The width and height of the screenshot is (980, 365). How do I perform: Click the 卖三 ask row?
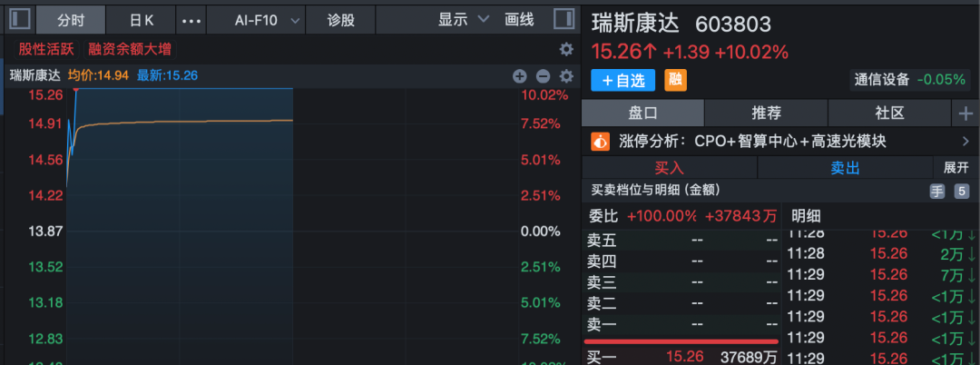pyautogui.click(x=681, y=282)
